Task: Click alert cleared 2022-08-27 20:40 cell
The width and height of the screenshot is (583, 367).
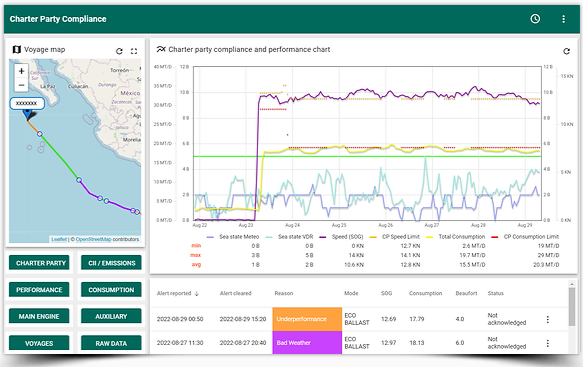Action: [243, 343]
